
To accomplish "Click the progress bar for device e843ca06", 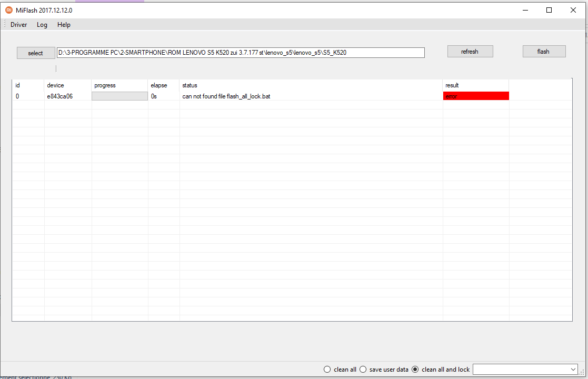I will 119,96.
